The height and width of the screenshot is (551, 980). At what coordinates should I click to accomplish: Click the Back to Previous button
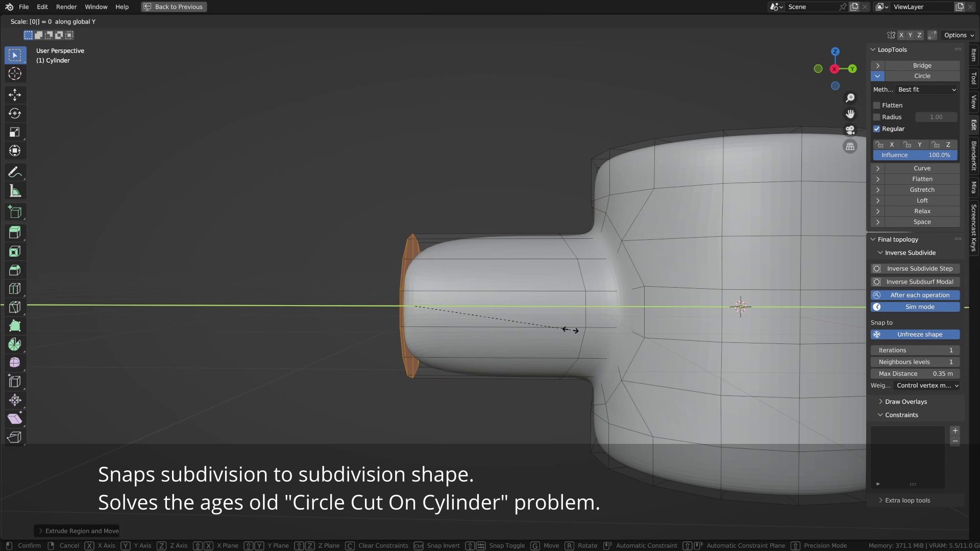(173, 7)
